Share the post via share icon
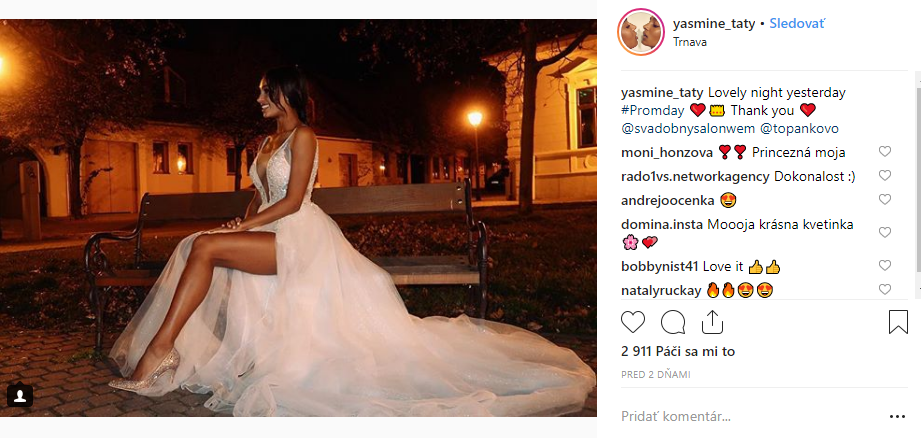The width and height of the screenshot is (921, 438). click(712, 322)
